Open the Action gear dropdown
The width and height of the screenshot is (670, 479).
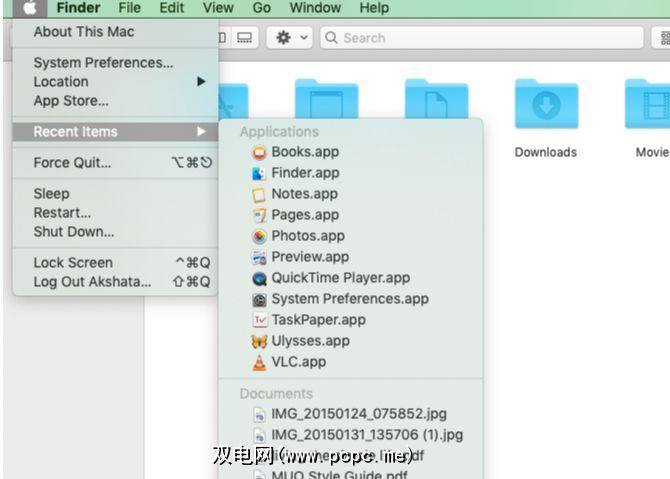click(x=290, y=38)
